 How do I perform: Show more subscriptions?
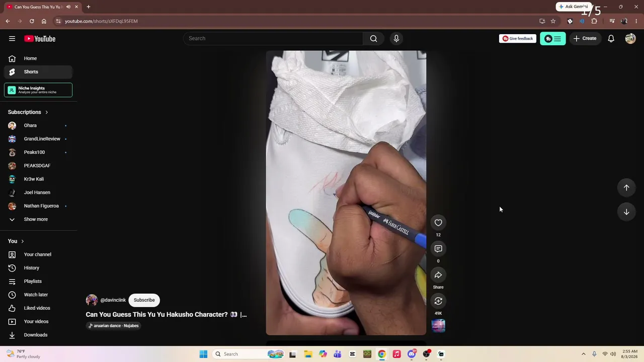pyautogui.click(x=36, y=219)
